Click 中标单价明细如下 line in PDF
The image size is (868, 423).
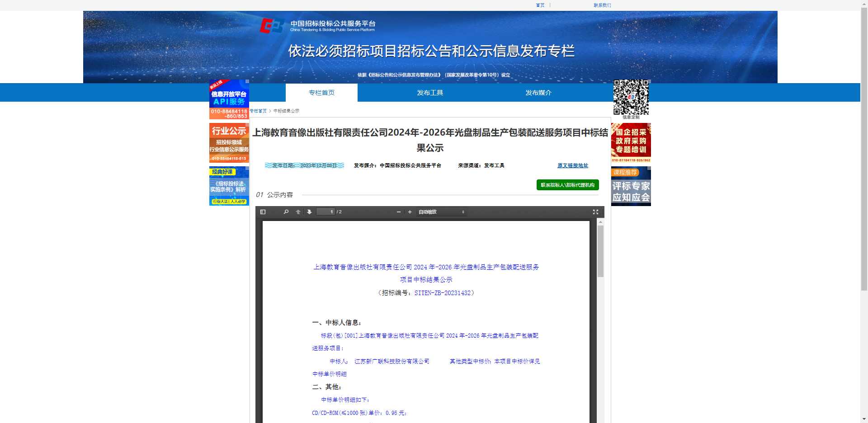coord(345,400)
